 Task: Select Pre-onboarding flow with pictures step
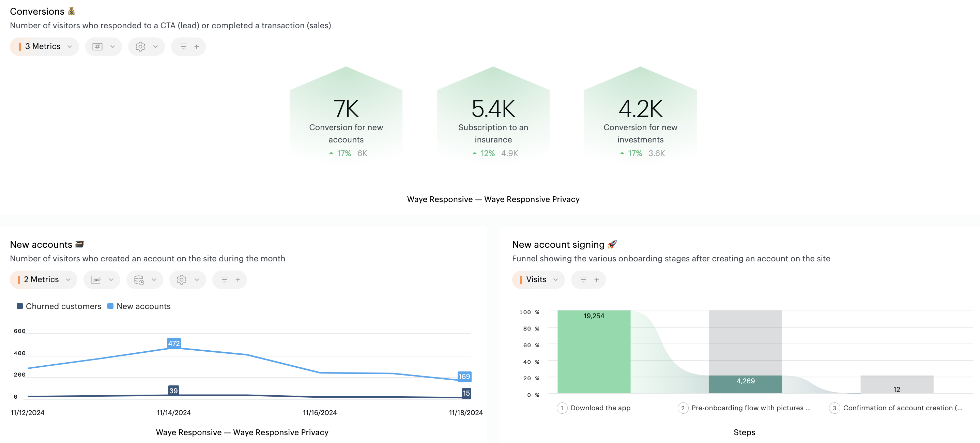tap(750, 408)
